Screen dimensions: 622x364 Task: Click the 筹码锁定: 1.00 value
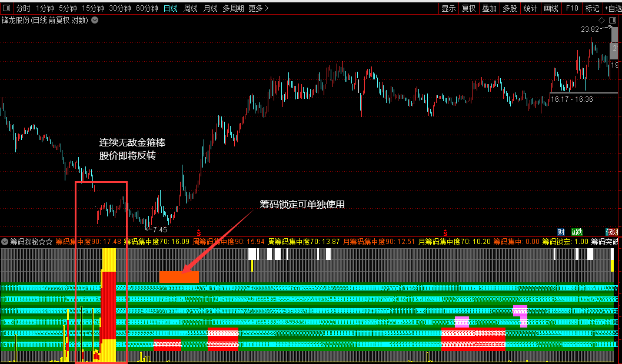[566, 242]
